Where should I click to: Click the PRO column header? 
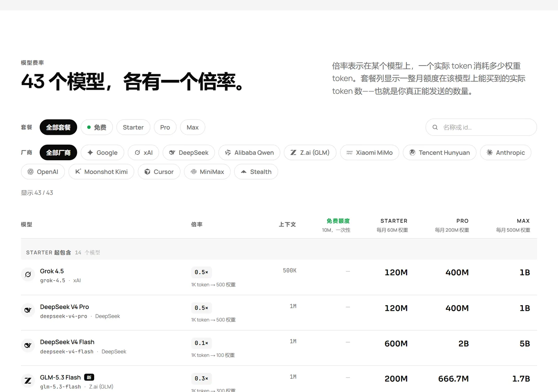pos(462,221)
